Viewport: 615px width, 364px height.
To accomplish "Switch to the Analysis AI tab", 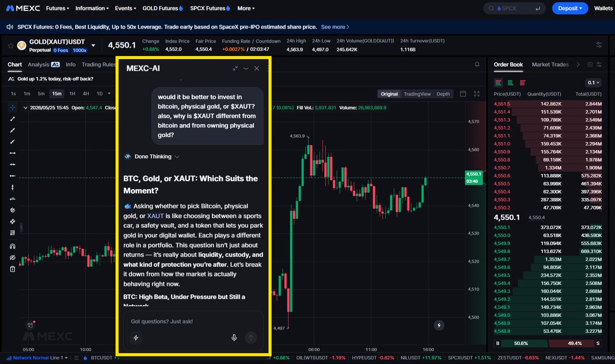I will click(x=44, y=64).
